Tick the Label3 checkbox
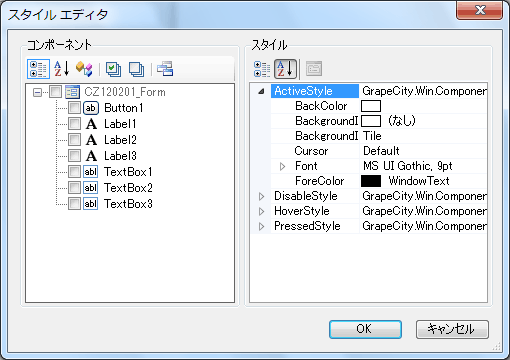 74,156
